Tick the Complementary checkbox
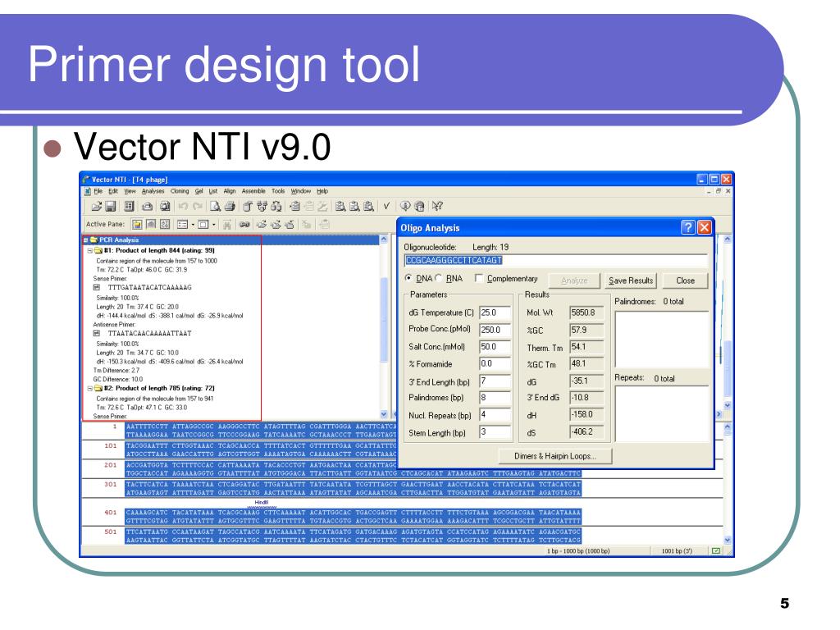Viewport: 840px width, 630px height. click(x=479, y=278)
